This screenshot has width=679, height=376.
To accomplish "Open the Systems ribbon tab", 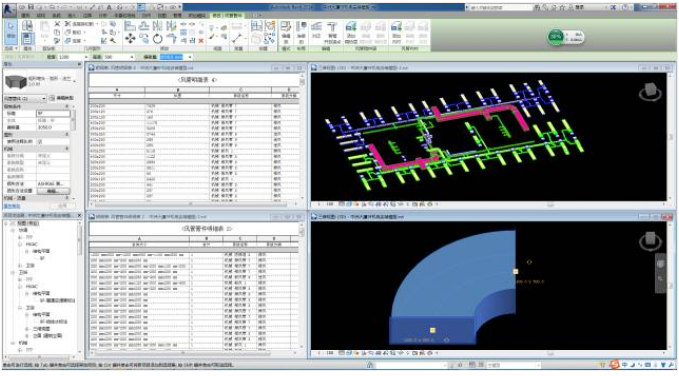I will point(56,16).
